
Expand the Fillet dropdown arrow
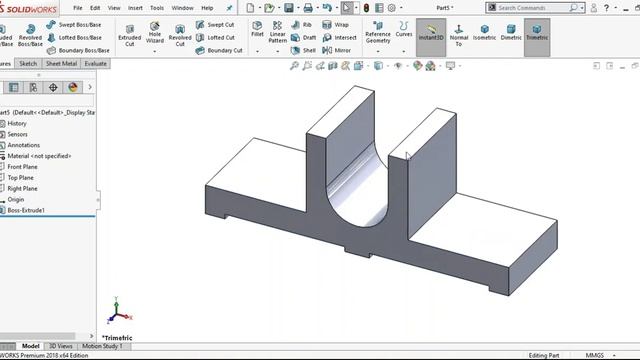tap(257, 51)
